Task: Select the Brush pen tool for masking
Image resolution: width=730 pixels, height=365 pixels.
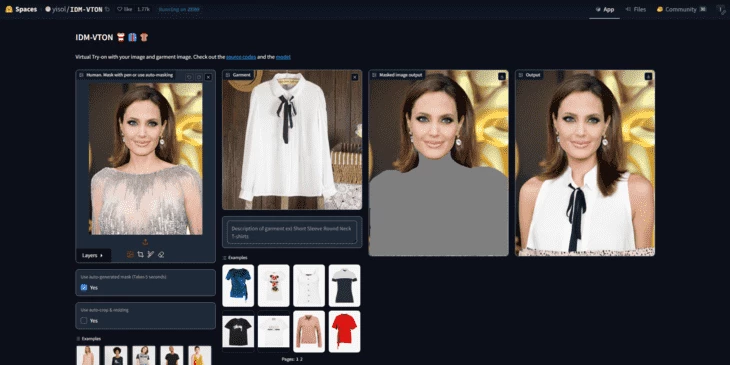Action: click(x=150, y=255)
